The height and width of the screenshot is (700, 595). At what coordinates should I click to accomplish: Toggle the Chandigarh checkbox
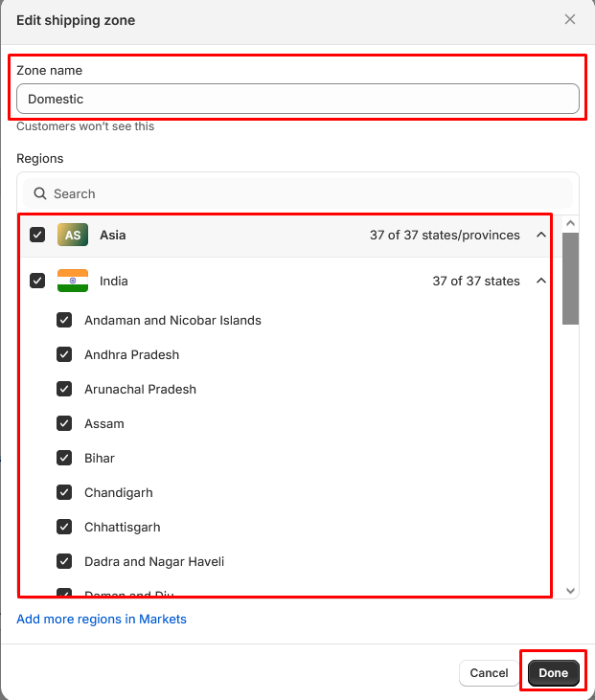point(64,492)
